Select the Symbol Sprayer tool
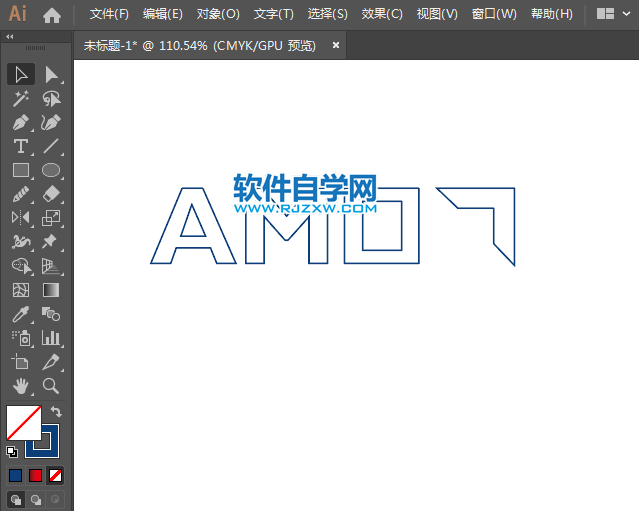 tap(21, 338)
